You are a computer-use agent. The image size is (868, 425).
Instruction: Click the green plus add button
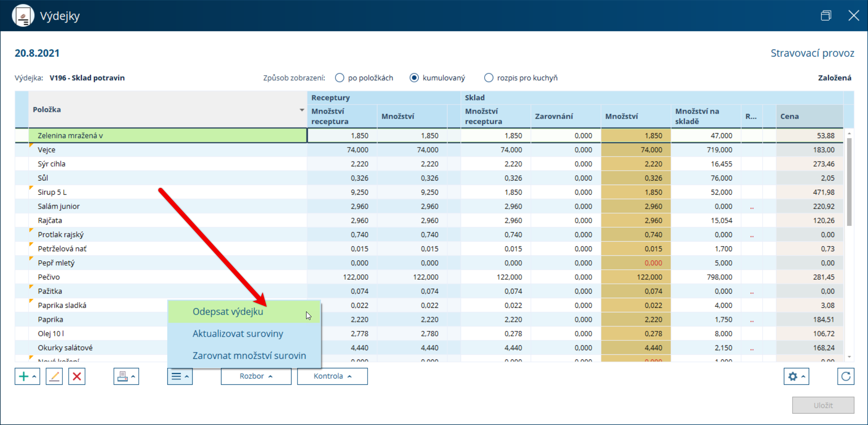pos(27,376)
